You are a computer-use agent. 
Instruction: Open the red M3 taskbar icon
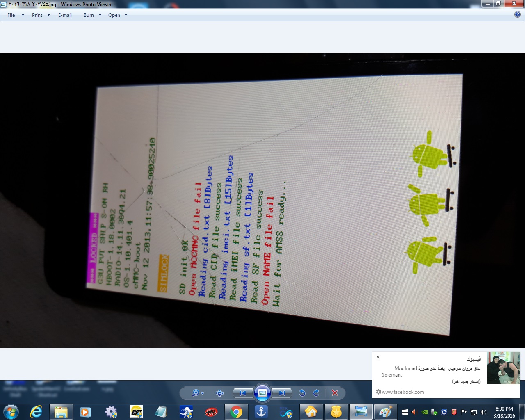[211, 412]
